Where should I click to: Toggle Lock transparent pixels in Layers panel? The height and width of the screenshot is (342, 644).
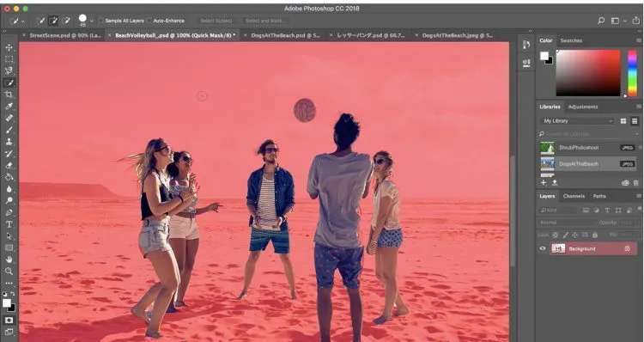click(556, 235)
